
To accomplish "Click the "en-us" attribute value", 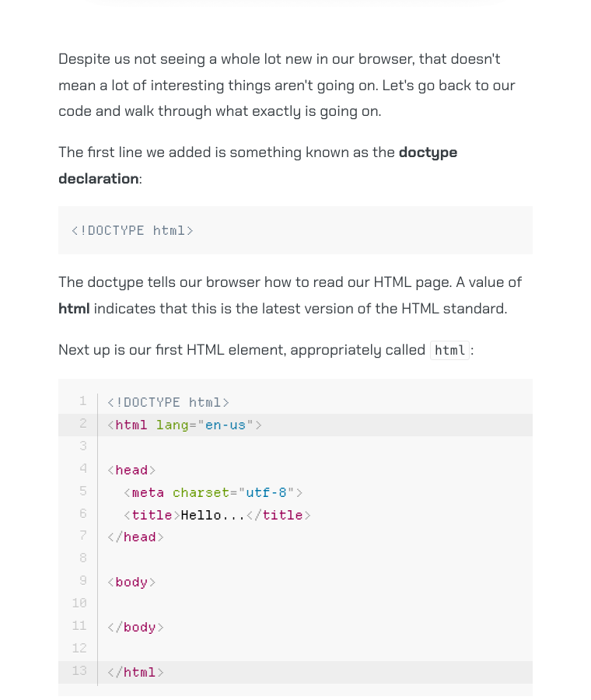I will [x=226, y=425].
